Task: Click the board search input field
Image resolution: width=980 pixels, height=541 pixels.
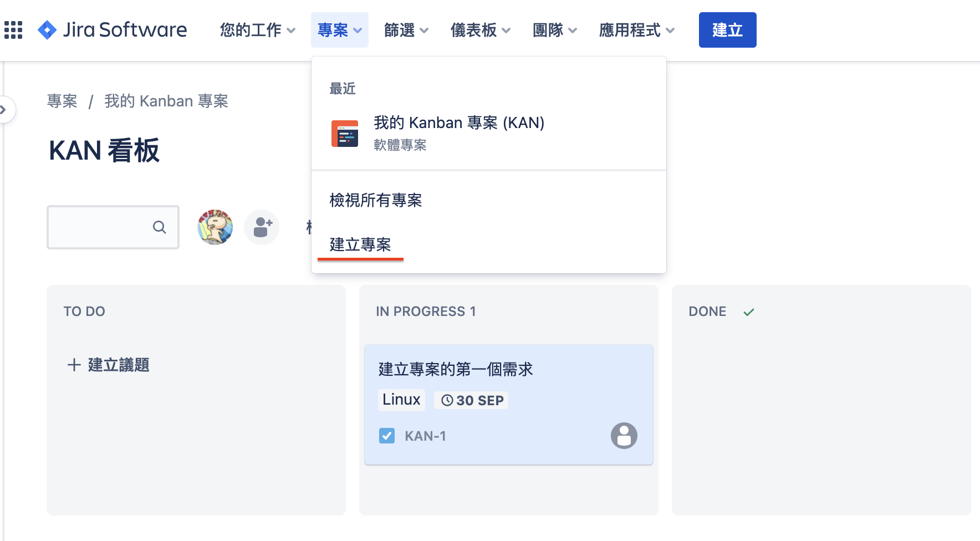Action: tap(100, 227)
